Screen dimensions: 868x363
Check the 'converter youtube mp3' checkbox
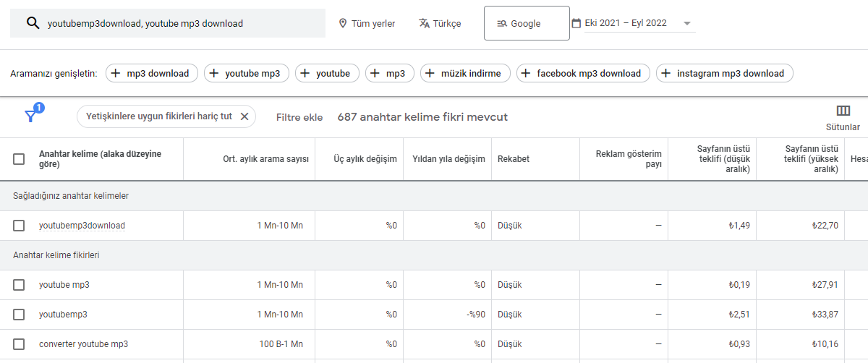19,344
